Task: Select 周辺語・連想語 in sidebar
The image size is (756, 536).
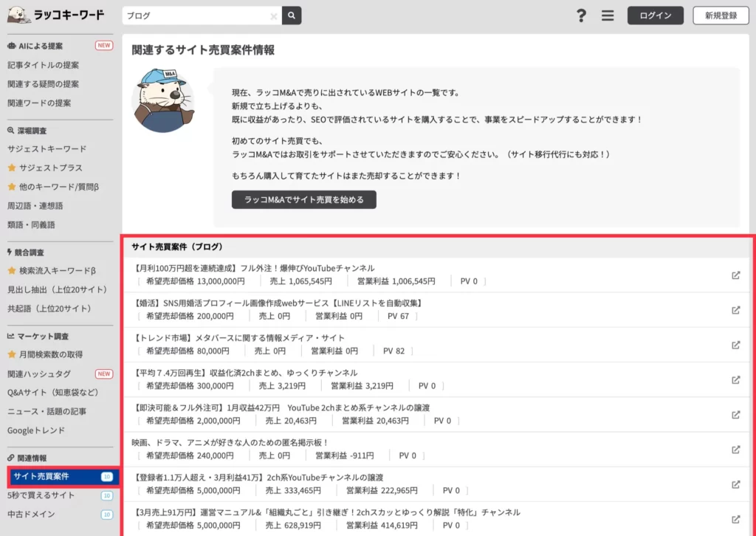Action: click(35, 206)
